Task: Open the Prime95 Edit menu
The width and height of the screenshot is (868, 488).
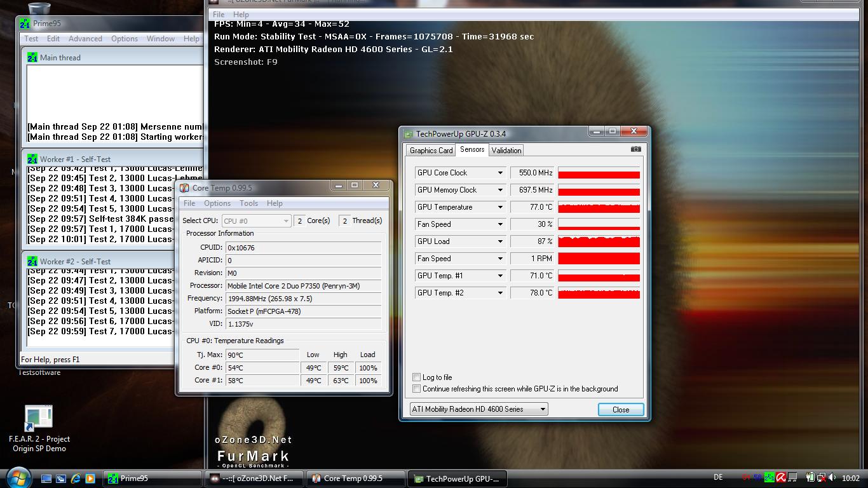Action: (x=53, y=39)
